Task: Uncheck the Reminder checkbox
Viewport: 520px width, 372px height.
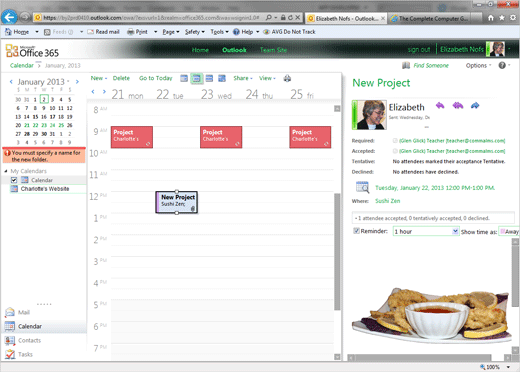Action: coord(356,231)
